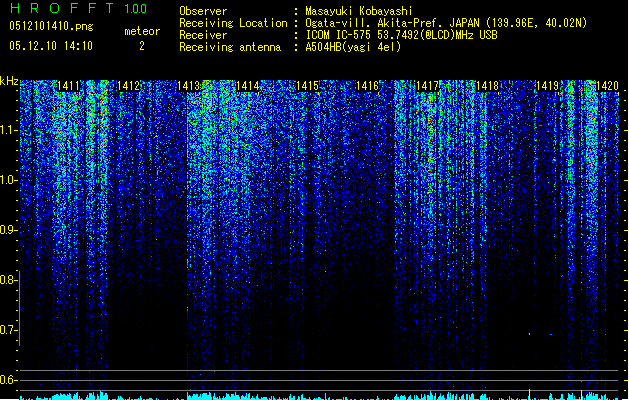Click the 0.8 kHz axis label
The width and height of the screenshot is (629, 400).
click(8, 280)
